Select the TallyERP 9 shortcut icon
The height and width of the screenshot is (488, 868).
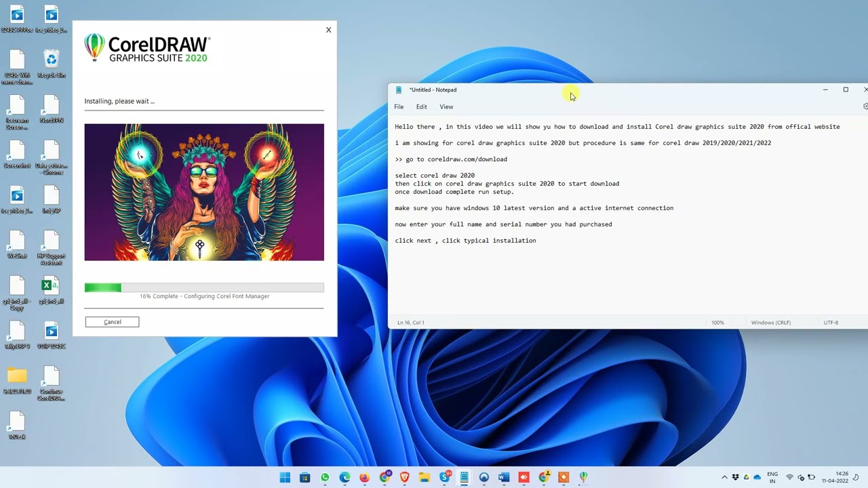click(x=17, y=335)
